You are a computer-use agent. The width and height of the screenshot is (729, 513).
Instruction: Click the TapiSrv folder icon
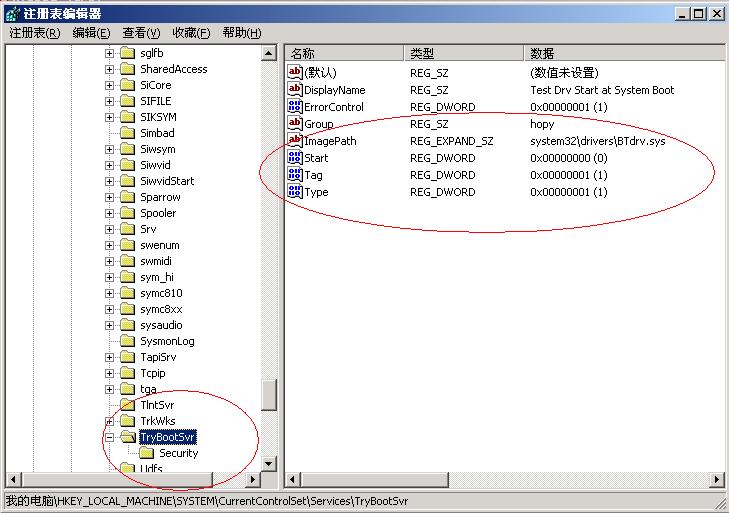[x=127, y=357]
